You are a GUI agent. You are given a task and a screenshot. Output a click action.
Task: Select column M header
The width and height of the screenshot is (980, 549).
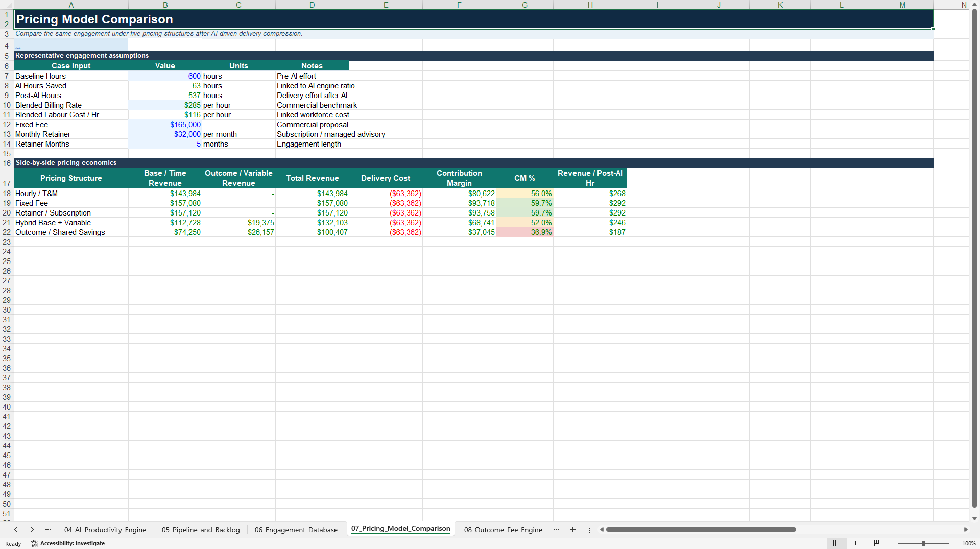[902, 5]
